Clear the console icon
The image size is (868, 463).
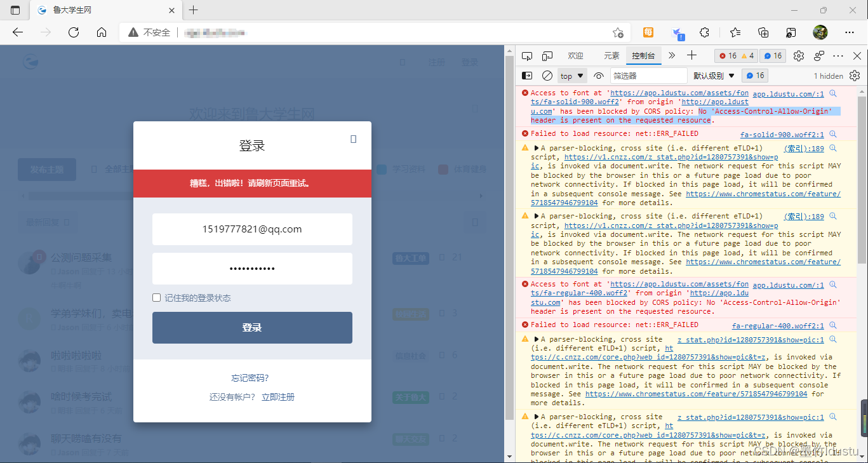coord(547,76)
